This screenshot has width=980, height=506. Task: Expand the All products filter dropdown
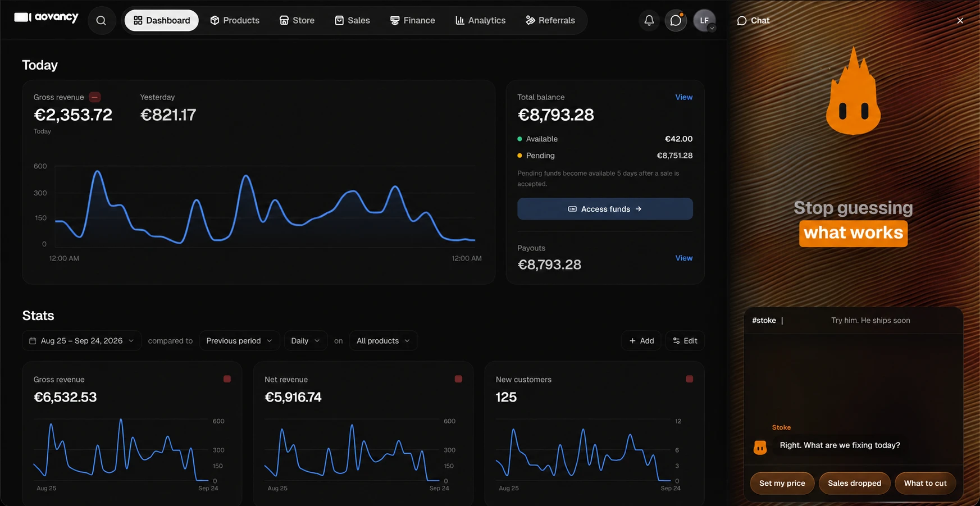point(383,341)
